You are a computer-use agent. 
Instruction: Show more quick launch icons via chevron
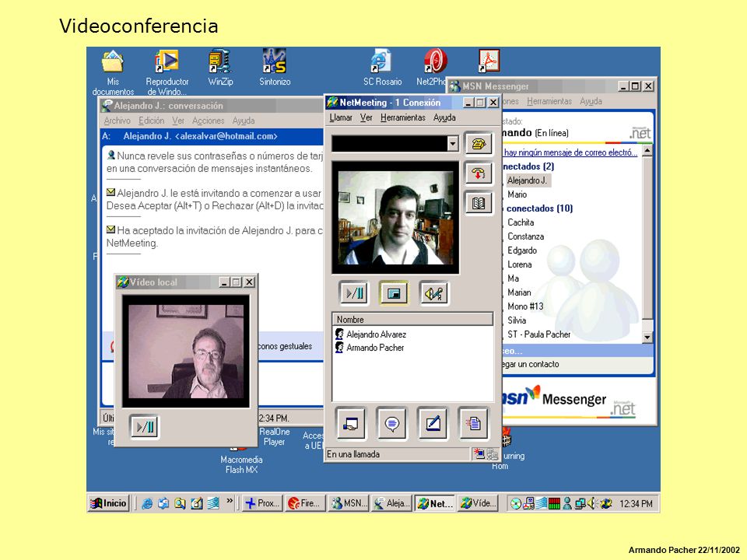pos(230,500)
